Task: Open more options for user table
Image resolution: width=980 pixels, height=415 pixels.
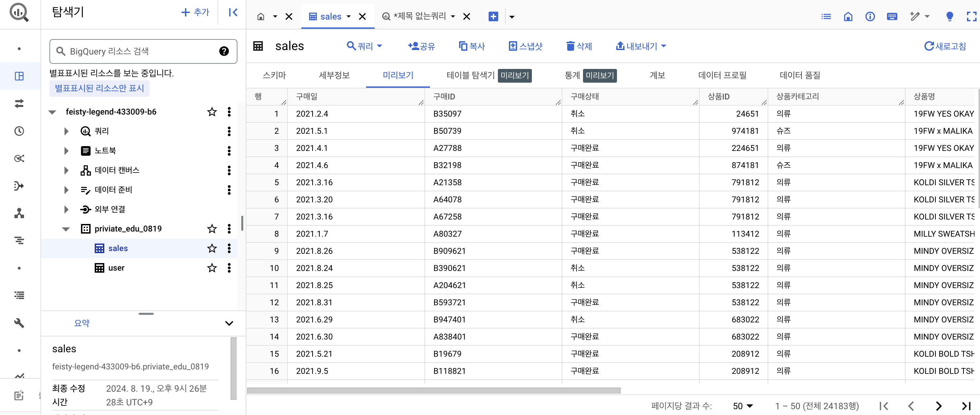Action: (x=229, y=268)
